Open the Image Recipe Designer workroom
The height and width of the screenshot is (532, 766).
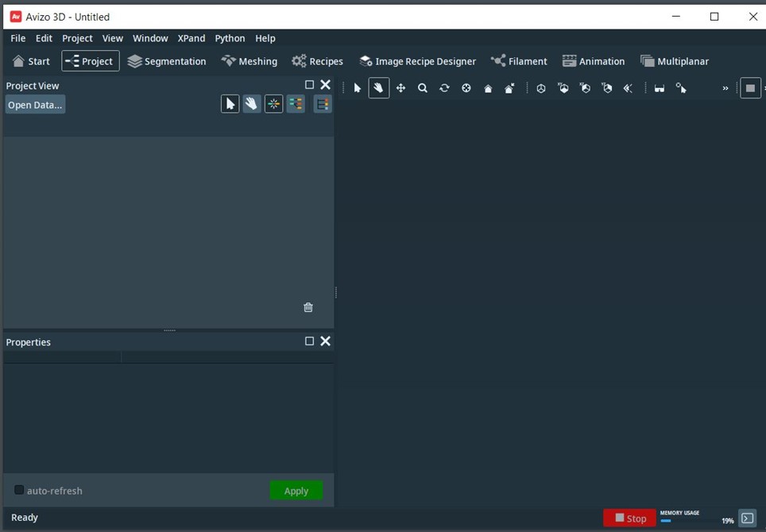coord(418,61)
